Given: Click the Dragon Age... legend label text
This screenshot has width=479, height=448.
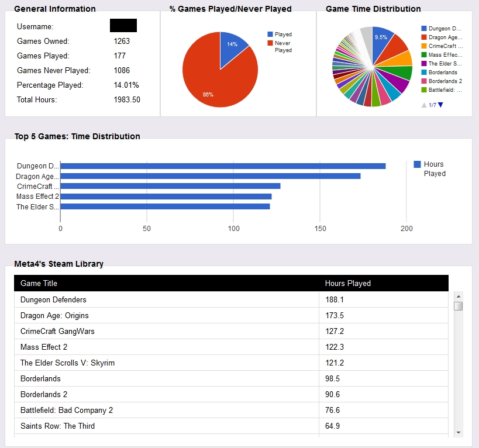Looking at the screenshot, I should 446,37.
